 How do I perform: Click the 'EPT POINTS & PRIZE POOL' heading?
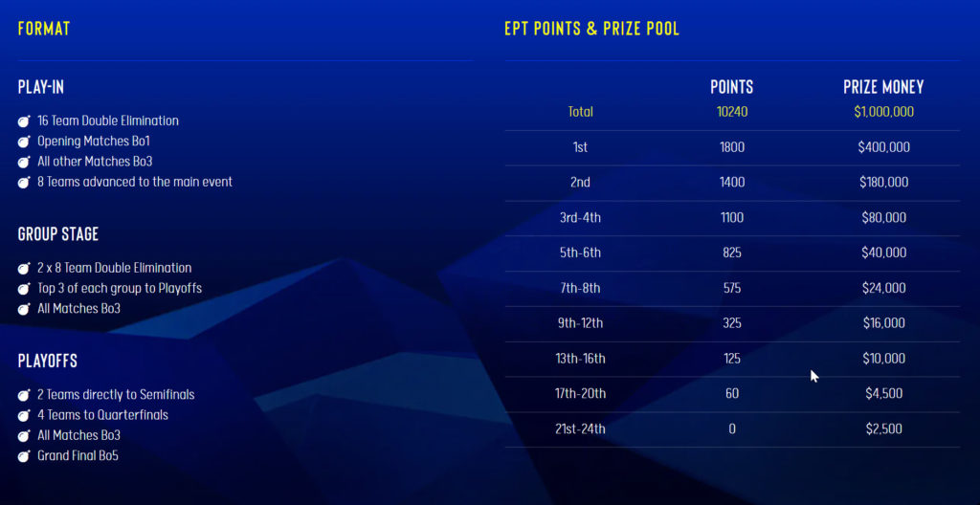591,29
